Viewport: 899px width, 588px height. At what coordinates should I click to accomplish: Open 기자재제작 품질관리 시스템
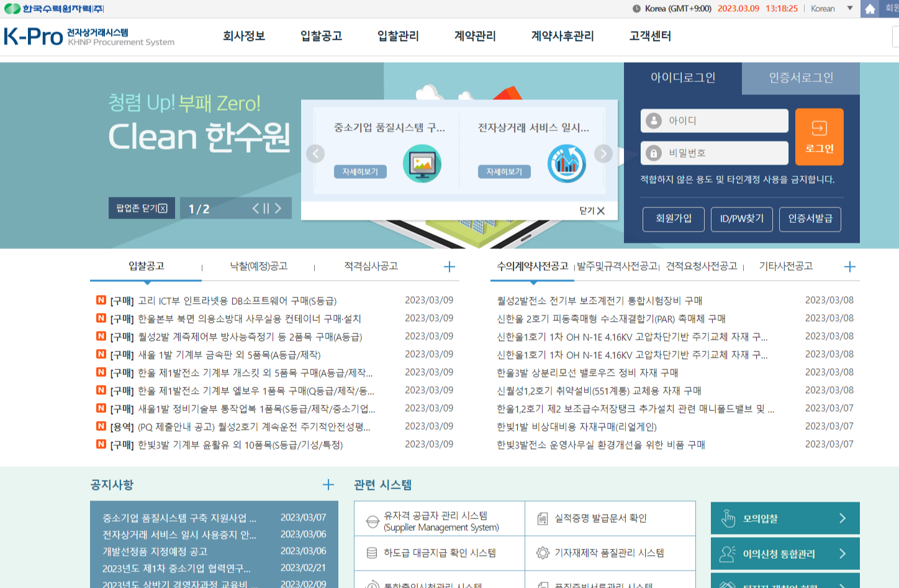click(610, 553)
